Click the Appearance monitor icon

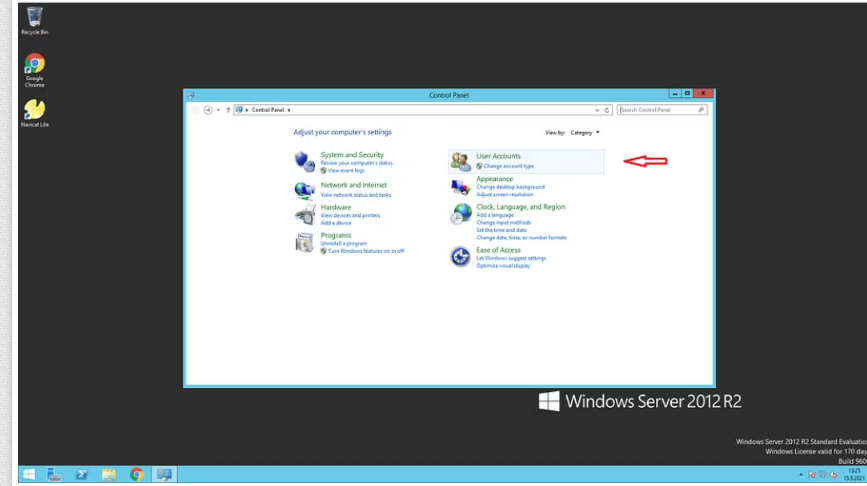[460, 187]
